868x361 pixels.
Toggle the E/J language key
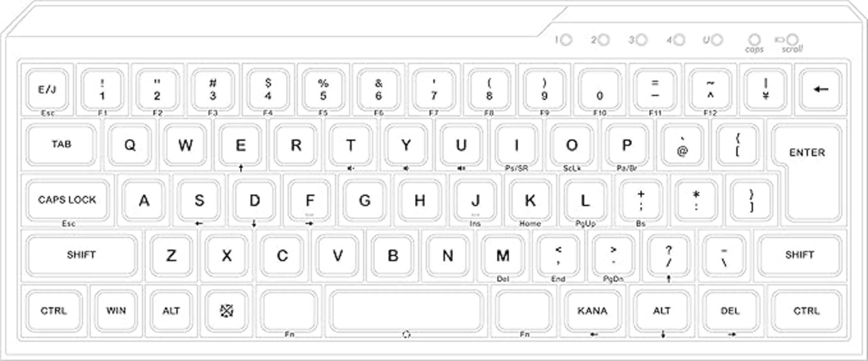tap(47, 90)
